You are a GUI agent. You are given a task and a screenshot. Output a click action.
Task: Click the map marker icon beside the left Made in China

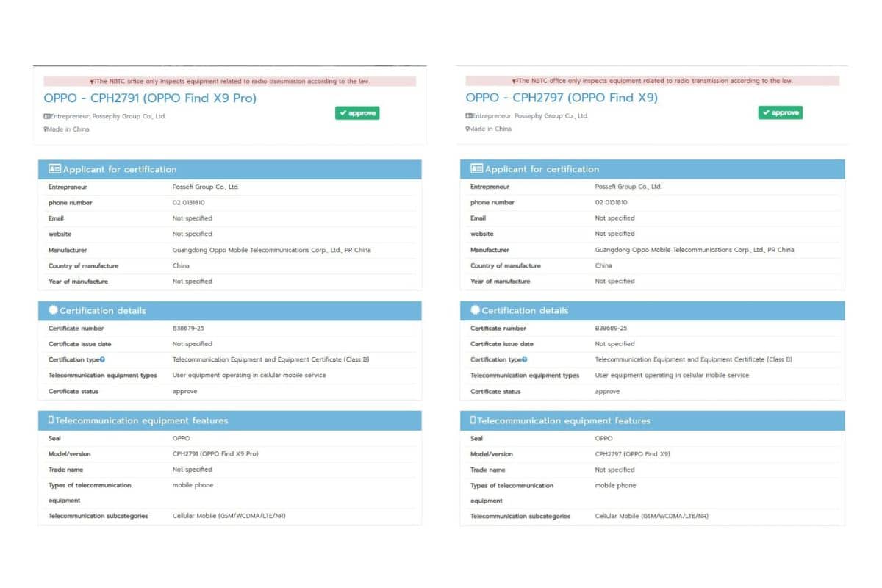(46, 129)
